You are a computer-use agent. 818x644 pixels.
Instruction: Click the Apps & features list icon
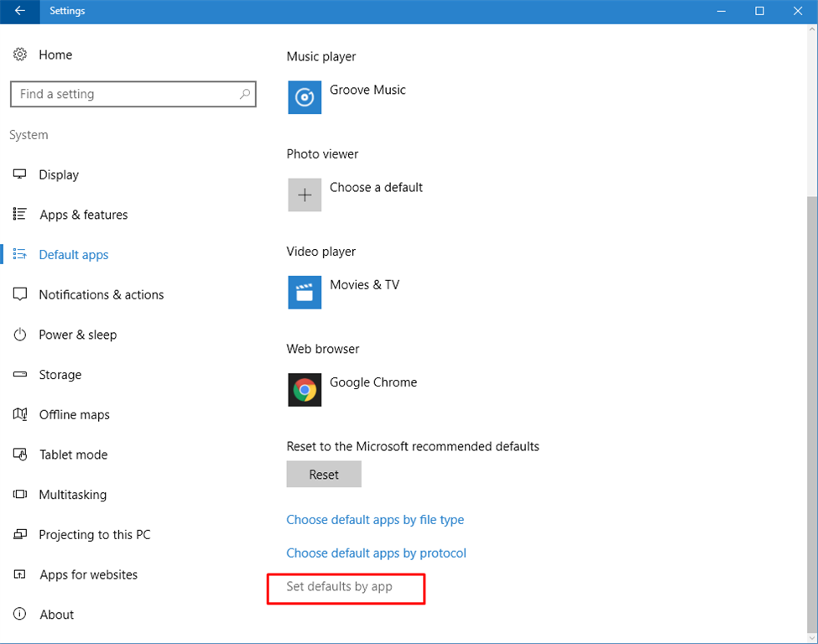20,214
